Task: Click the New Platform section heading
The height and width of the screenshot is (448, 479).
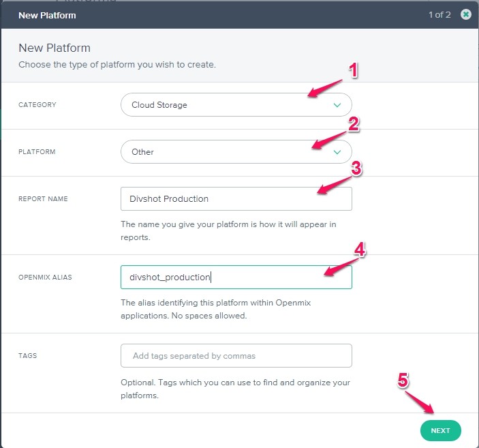Action: pos(55,48)
